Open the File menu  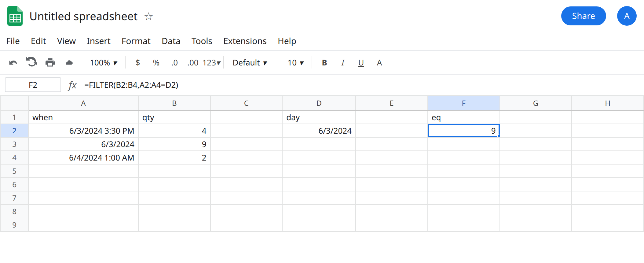coord(13,41)
